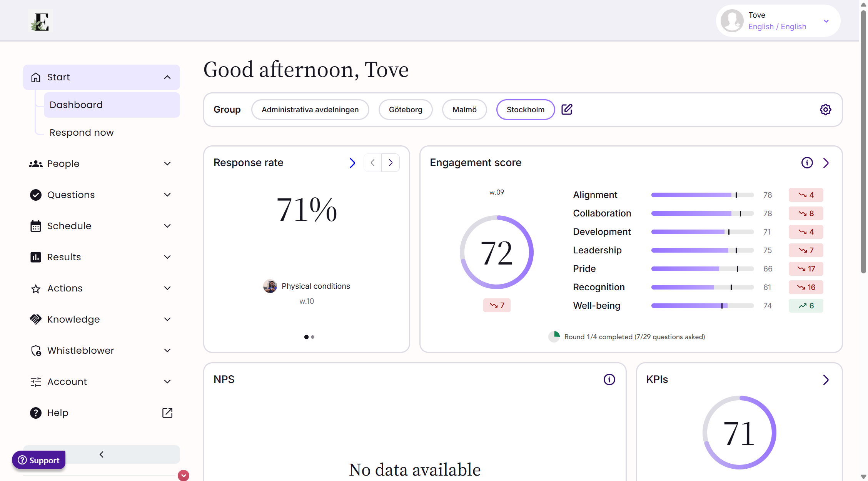
Task: Open dashboard settings gear icon
Action: pyautogui.click(x=825, y=110)
